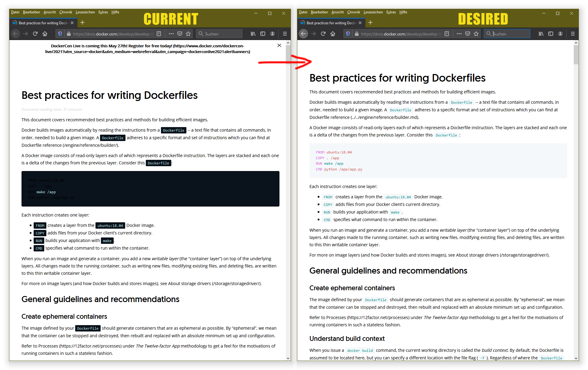The image size is (588, 370).
Task: Click the back arrow in the DESIRED browser window
Action: [303, 34]
